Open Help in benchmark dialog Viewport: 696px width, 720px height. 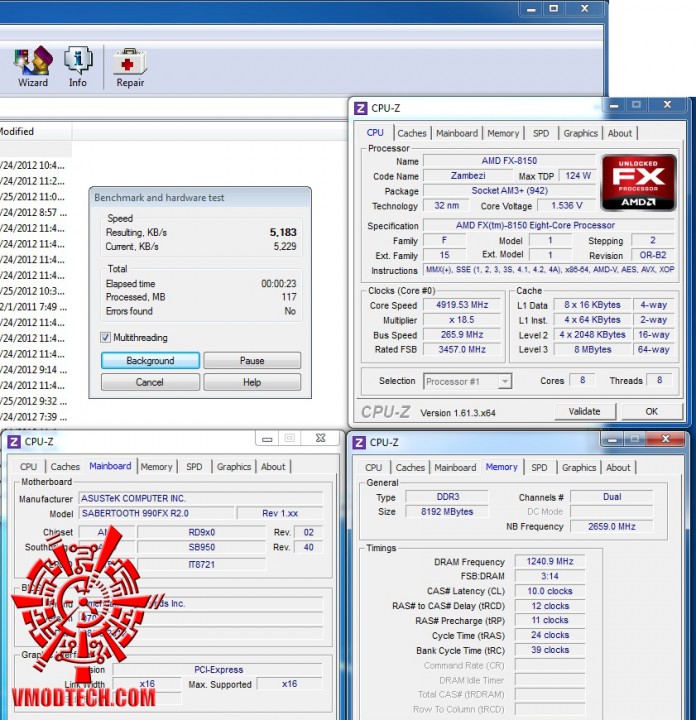(252, 382)
